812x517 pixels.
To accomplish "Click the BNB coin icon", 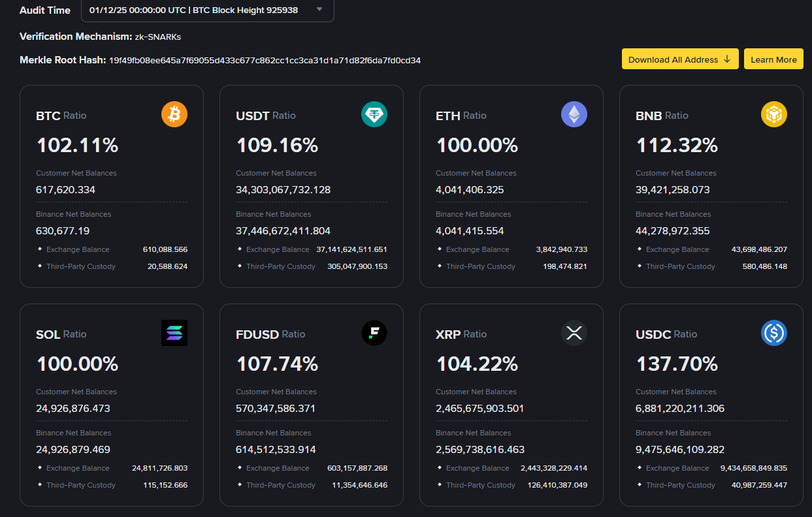I will (774, 115).
